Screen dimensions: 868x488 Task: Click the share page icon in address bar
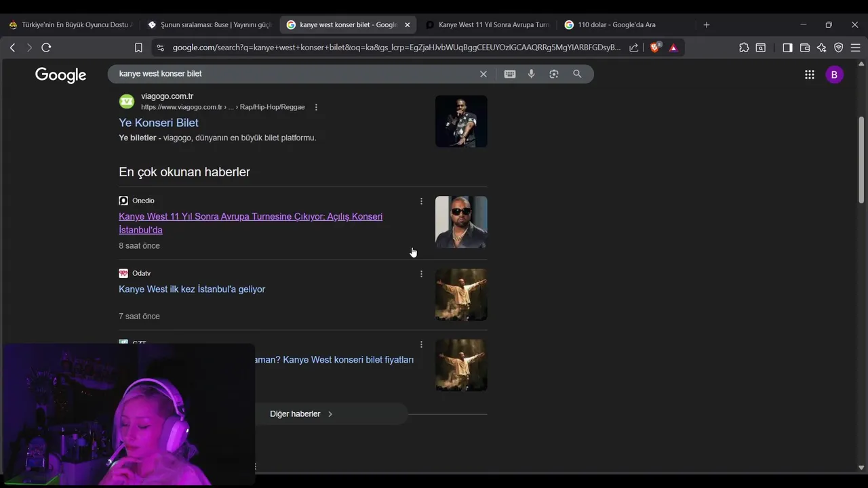(634, 47)
